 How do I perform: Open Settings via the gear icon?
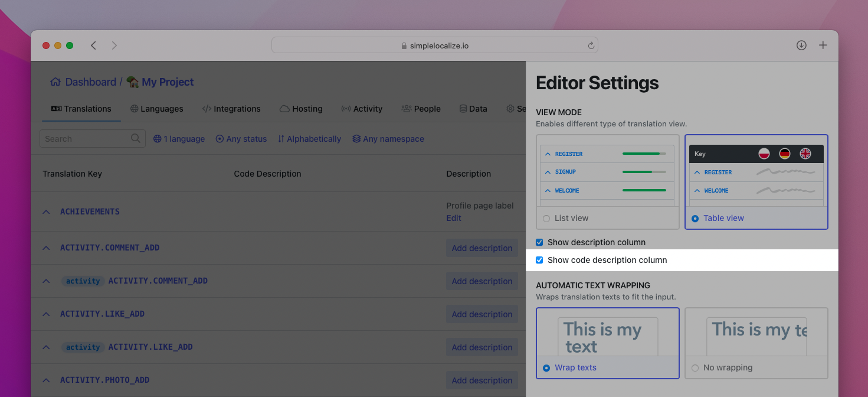pos(510,109)
